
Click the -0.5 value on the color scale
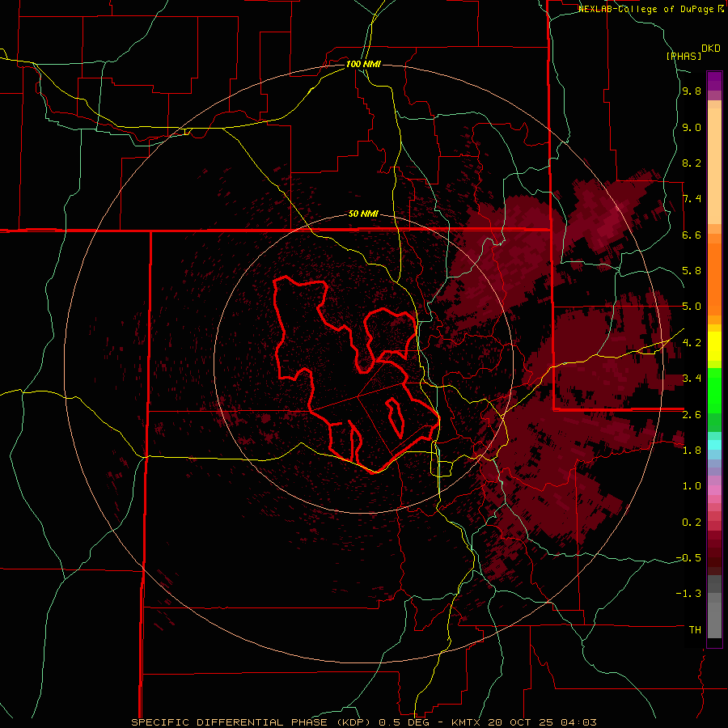[x=688, y=558]
